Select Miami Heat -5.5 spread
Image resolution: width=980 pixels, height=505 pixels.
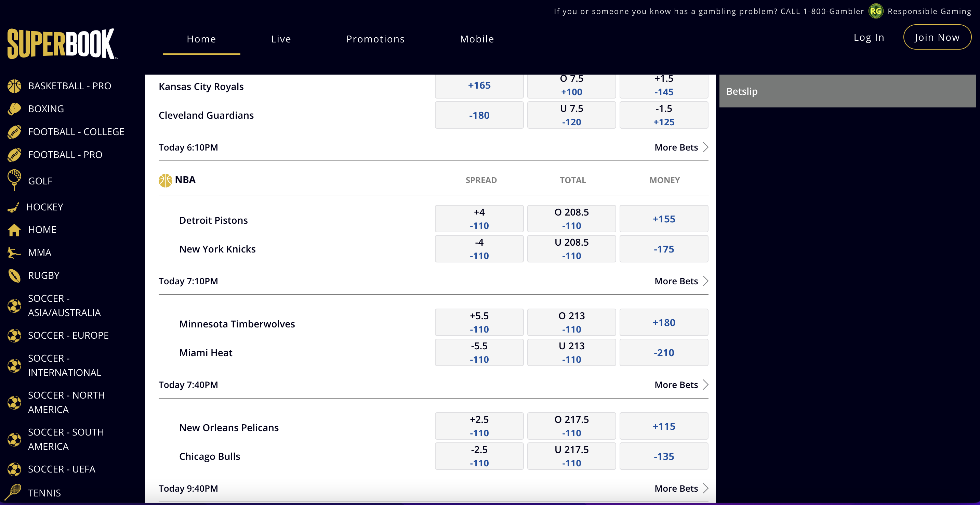(479, 352)
